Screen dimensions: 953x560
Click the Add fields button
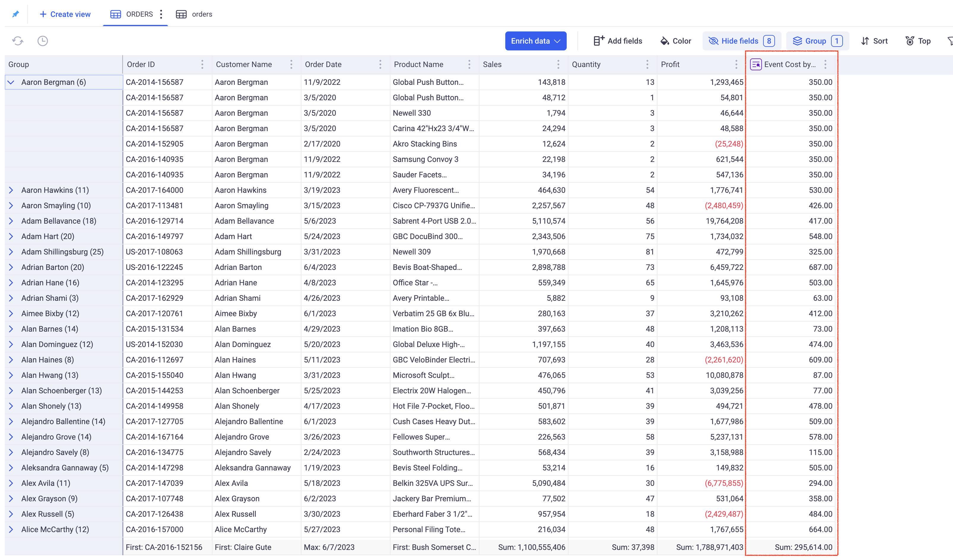pos(617,41)
